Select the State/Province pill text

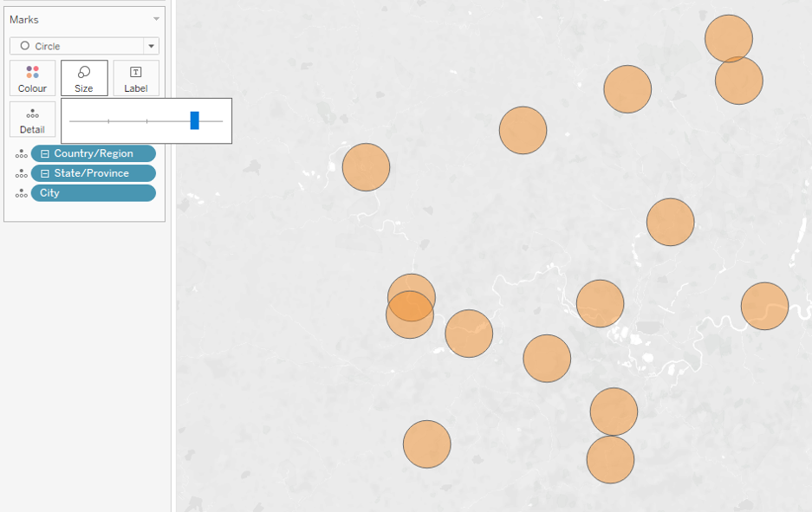(91, 173)
